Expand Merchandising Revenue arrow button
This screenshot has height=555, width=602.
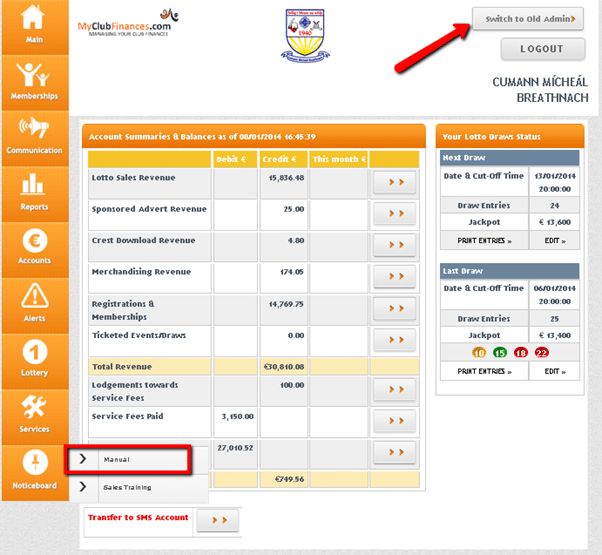[x=393, y=277]
